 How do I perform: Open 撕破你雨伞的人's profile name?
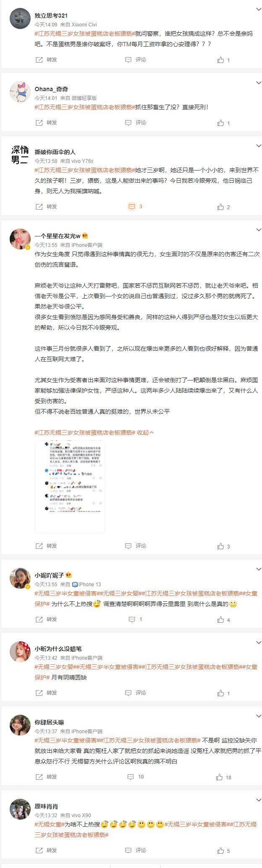tap(55, 152)
